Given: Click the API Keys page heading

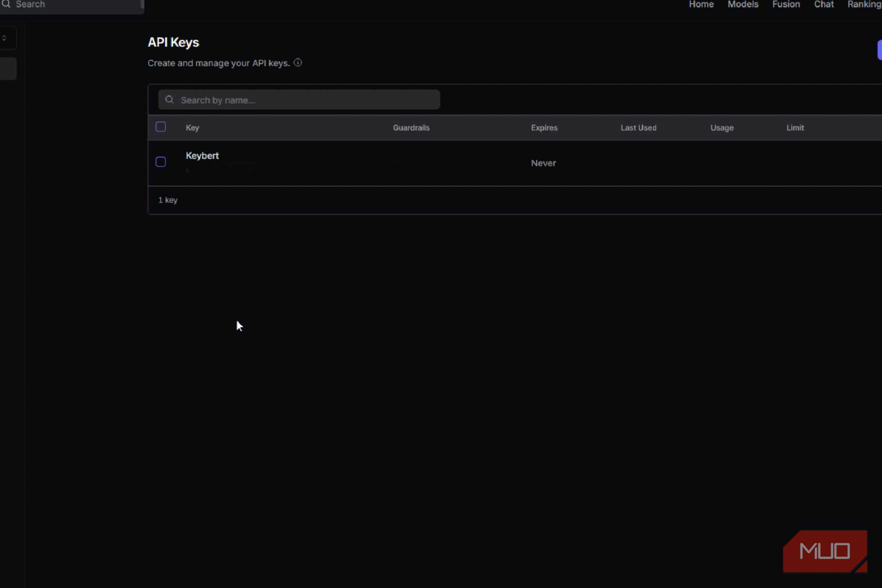Looking at the screenshot, I should [173, 42].
